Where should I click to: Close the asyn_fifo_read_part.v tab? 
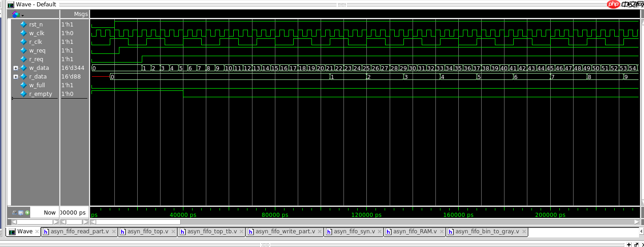(x=113, y=231)
